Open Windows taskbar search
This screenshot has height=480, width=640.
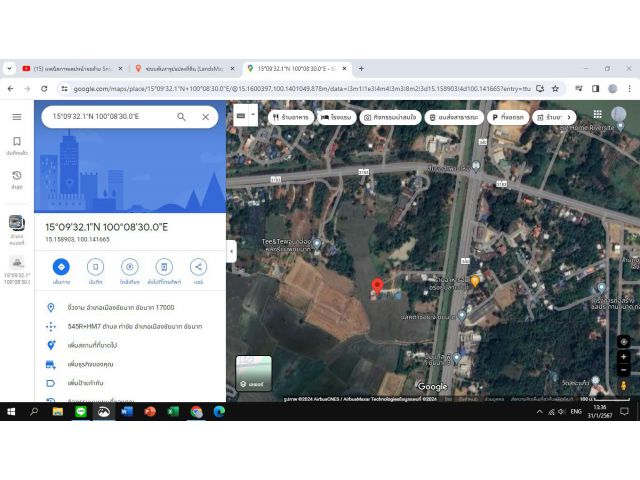[34, 412]
